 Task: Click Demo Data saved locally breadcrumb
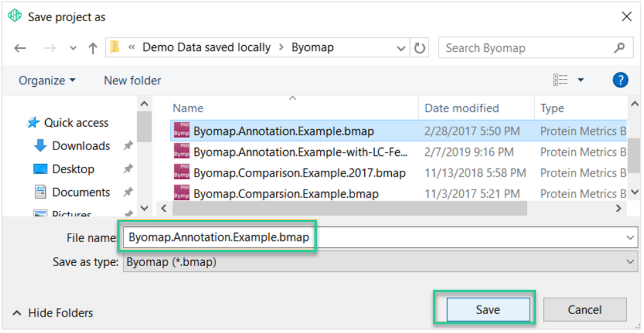point(206,47)
